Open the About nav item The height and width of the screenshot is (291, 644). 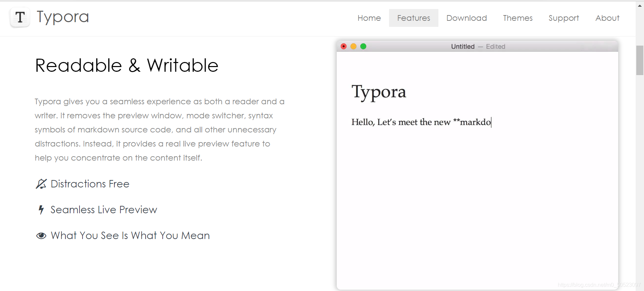(x=607, y=18)
